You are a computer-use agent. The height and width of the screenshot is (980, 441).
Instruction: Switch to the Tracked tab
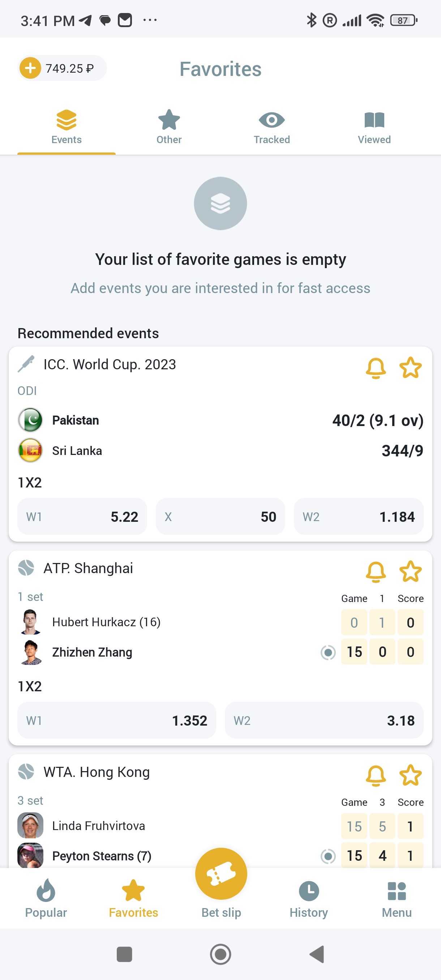(272, 128)
